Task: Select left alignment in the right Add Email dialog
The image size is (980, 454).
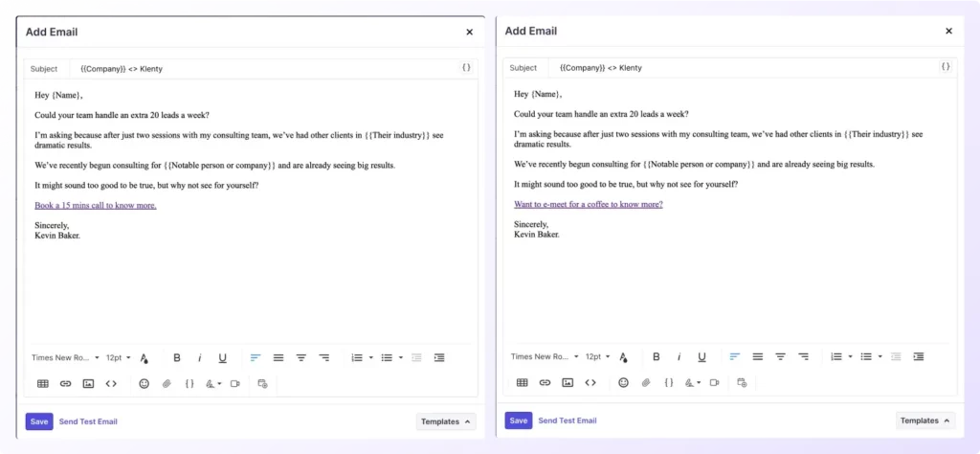Action: tap(734, 356)
